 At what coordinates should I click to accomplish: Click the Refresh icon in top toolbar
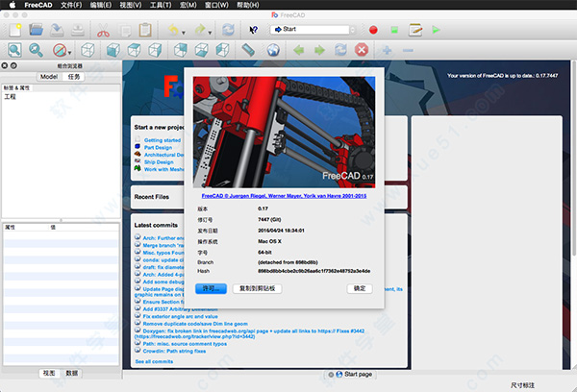228,30
